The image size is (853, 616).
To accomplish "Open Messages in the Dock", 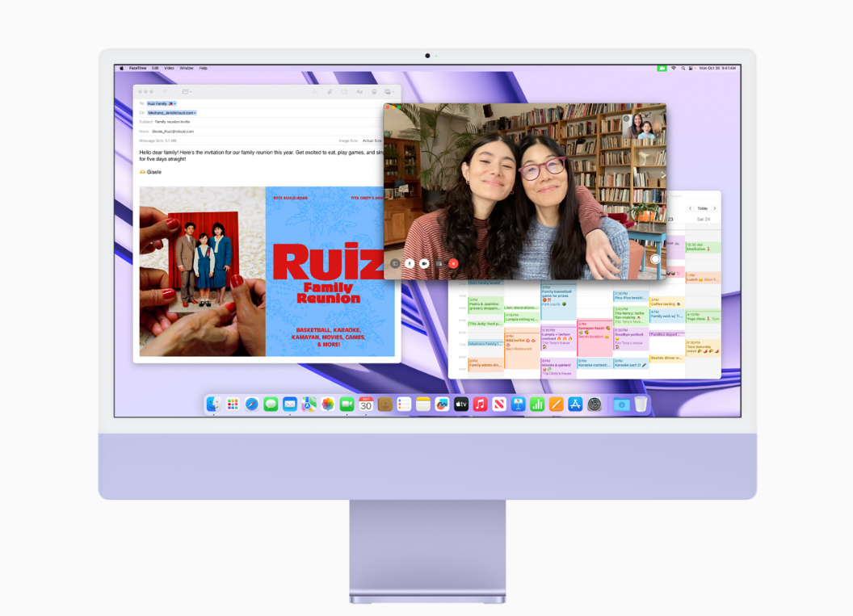I will pyautogui.click(x=271, y=404).
